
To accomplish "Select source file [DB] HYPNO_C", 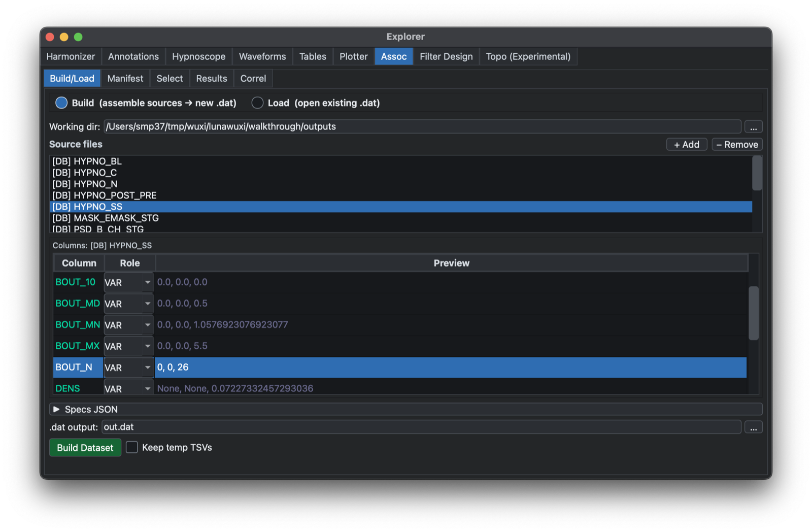I will click(401, 173).
